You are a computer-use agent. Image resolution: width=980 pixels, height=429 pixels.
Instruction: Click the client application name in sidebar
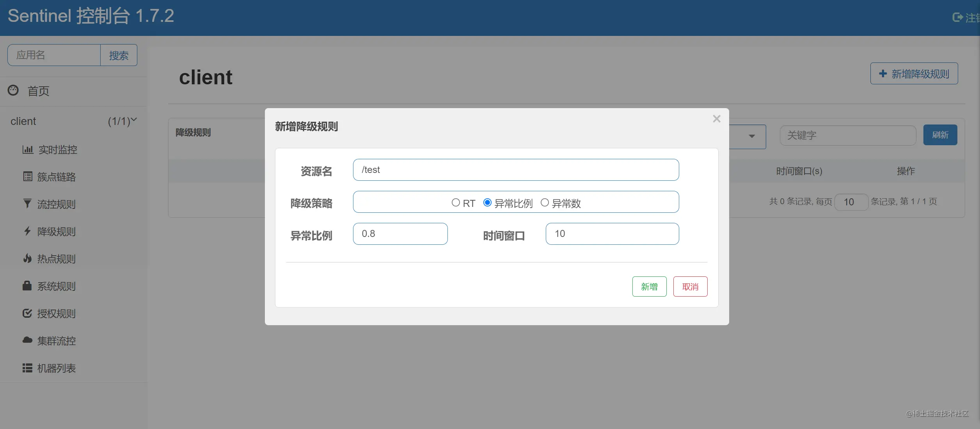tap(23, 121)
